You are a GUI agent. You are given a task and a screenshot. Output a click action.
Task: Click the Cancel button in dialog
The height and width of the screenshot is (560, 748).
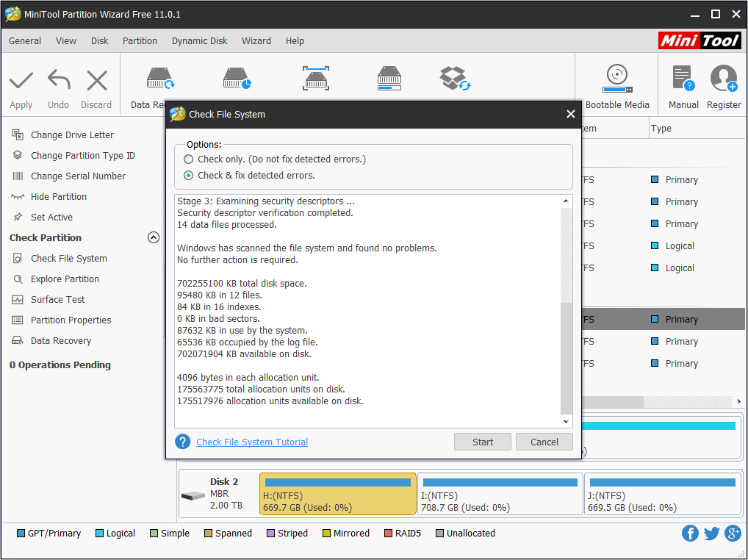tap(544, 442)
